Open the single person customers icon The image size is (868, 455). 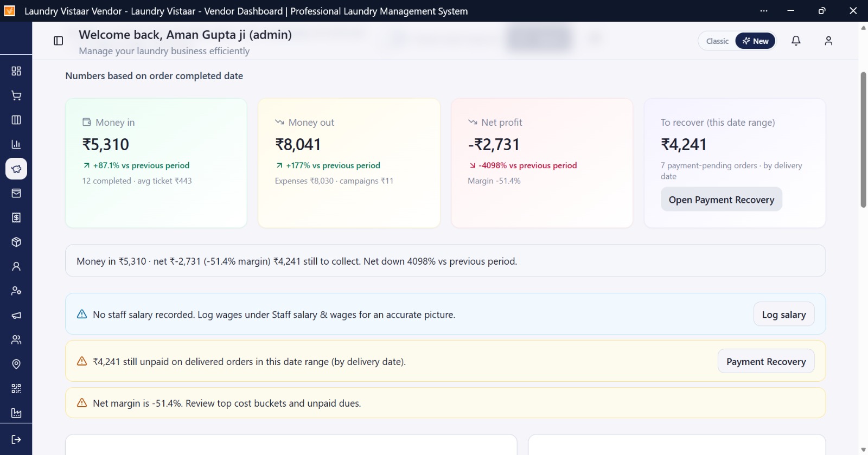coord(16,266)
